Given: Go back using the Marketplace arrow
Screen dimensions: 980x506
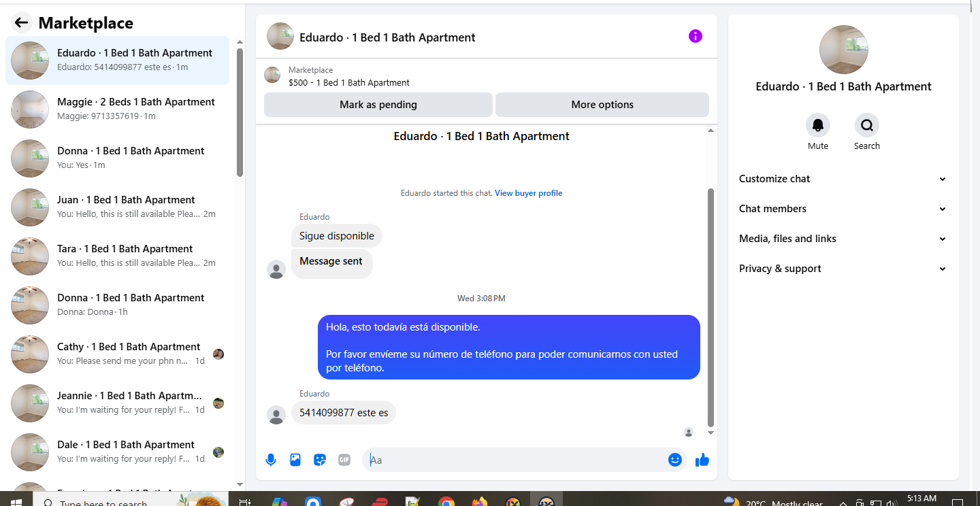Looking at the screenshot, I should click(x=21, y=22).
